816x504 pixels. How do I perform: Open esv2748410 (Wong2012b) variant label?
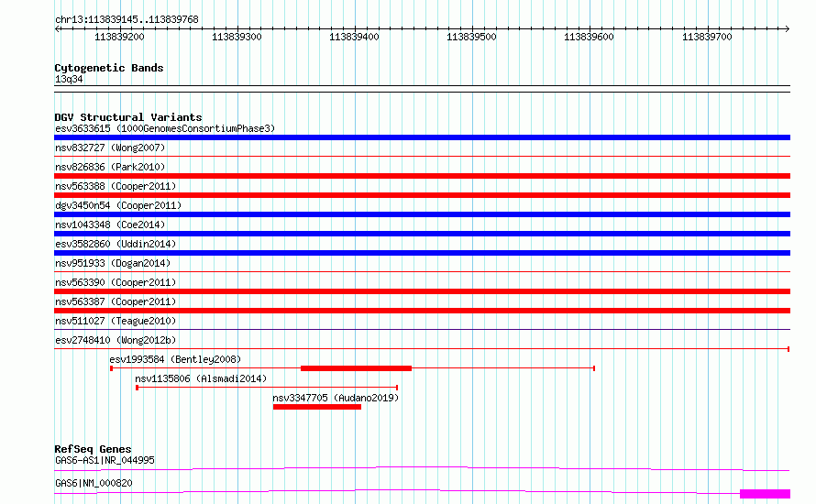click(x=116, y=340)
